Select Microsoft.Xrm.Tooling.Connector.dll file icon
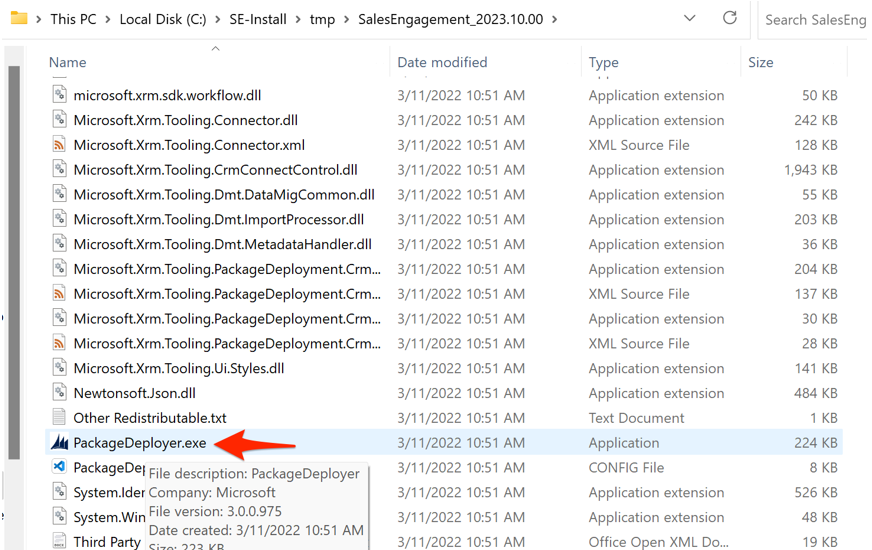 point(59,120)
